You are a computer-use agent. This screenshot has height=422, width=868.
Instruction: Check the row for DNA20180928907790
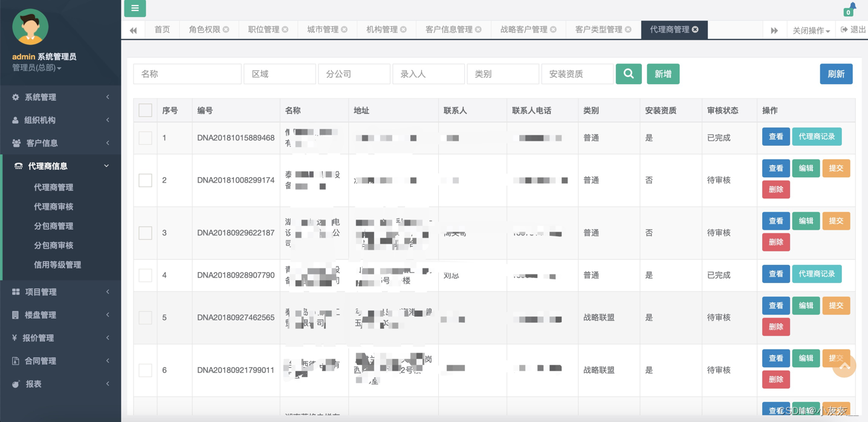click(x=145, y=275)
